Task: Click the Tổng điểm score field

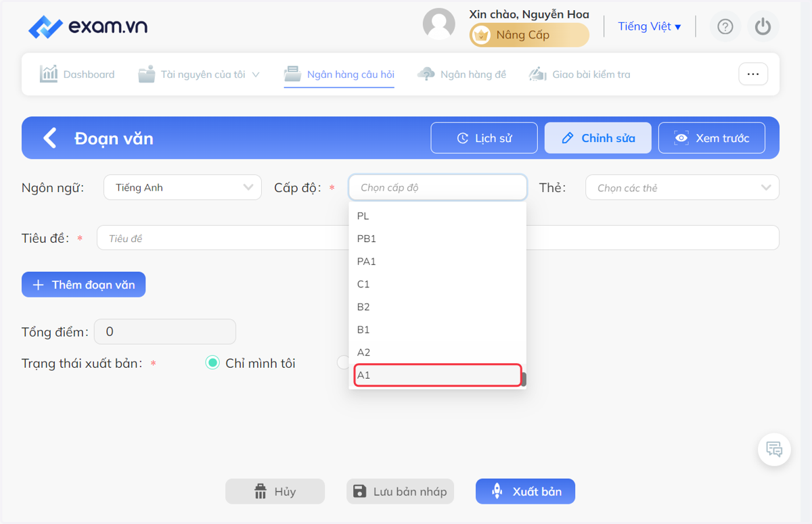Action: (165, 332)
